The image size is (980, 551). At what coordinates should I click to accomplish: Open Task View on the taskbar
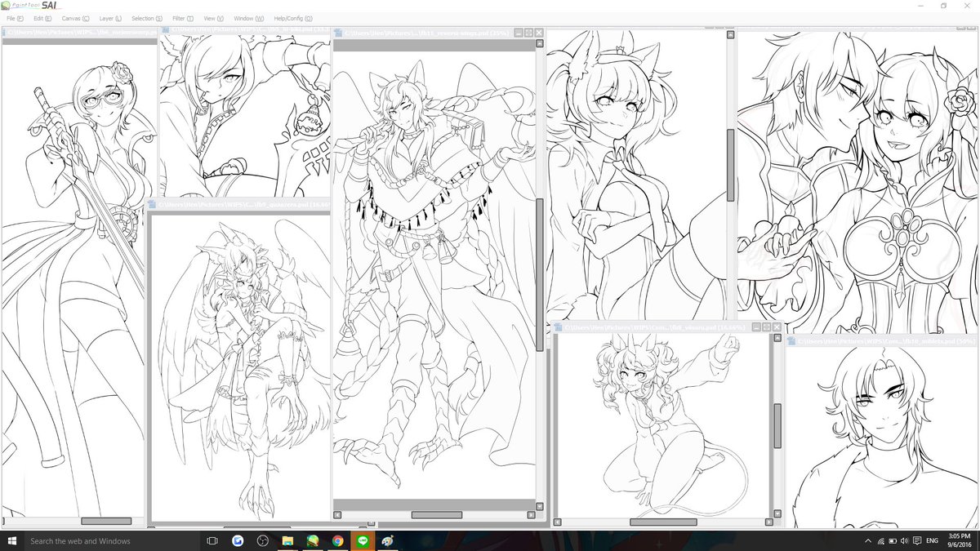coord(212,540)
